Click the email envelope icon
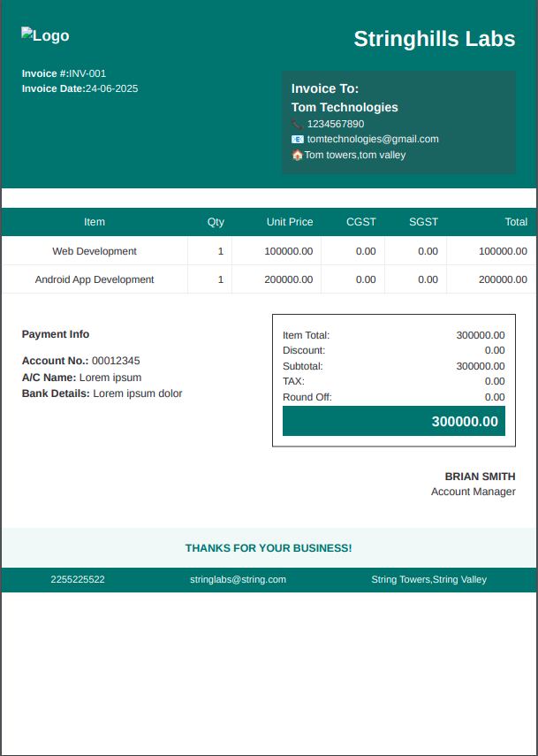The width and height of the screenshot is (538, 756). 297,140
